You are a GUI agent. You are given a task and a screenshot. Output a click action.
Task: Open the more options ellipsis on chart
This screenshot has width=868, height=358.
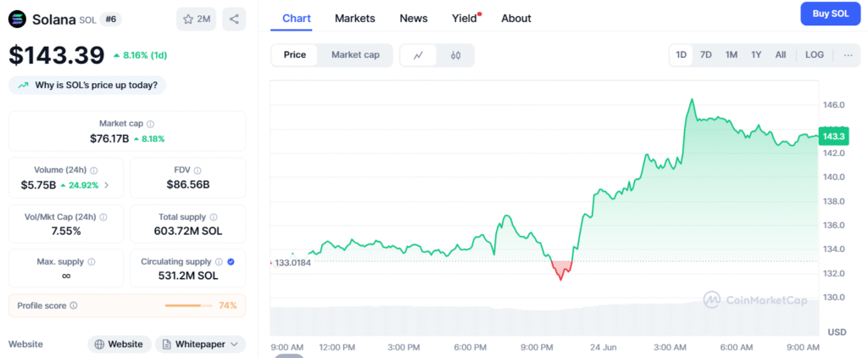coord(848,55)
